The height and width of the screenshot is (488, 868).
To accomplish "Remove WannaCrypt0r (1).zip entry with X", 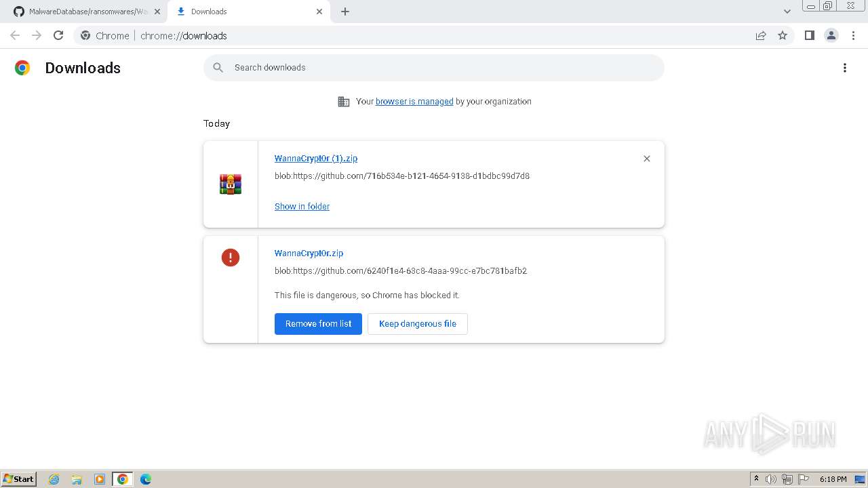I will click(x=646, y=159).
